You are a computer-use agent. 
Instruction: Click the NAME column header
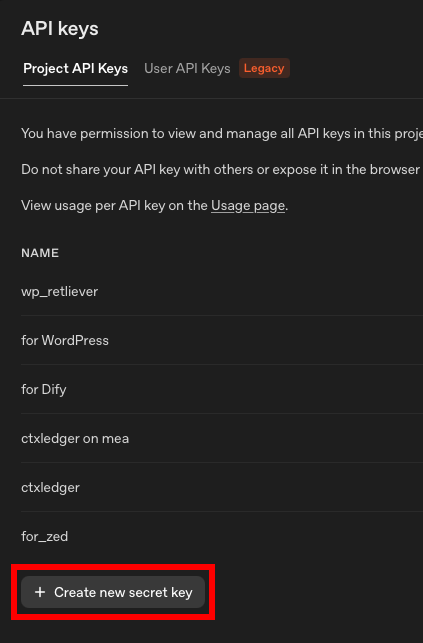click(x=40, y=253)
